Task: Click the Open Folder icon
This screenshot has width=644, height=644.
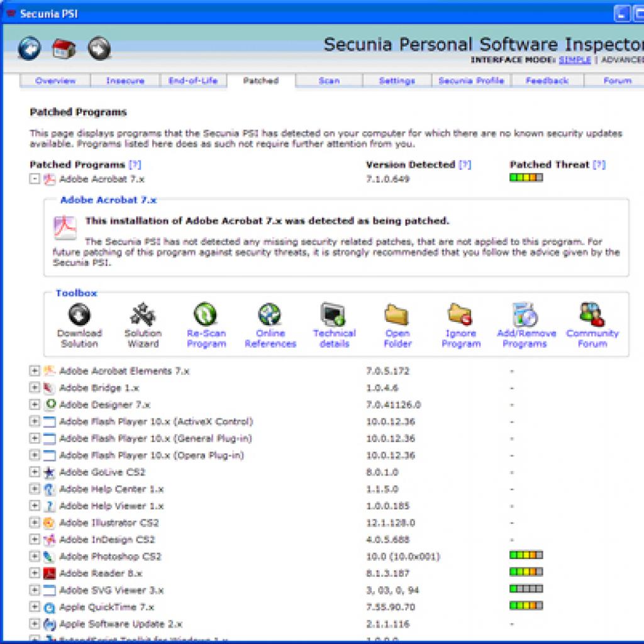Action: [396, 315]
